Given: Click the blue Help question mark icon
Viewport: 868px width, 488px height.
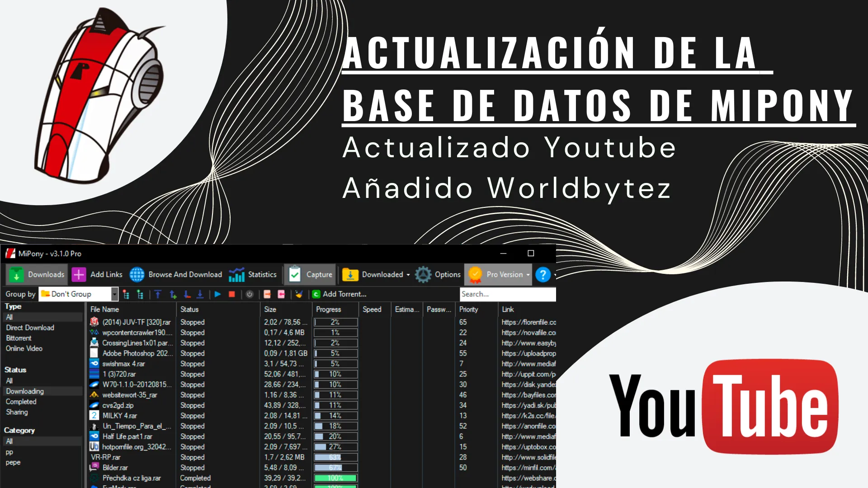Looking at the screenshot, I should [x=543, y=274].
